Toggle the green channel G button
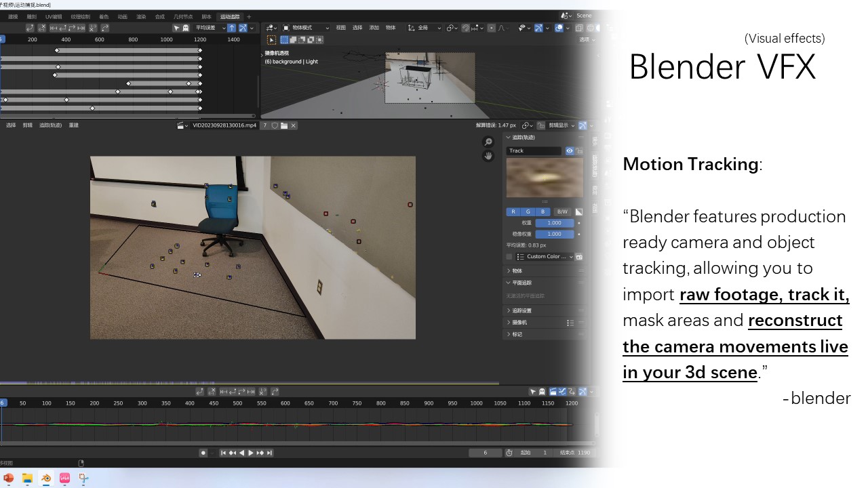The image size is (868, 488). 528,211
